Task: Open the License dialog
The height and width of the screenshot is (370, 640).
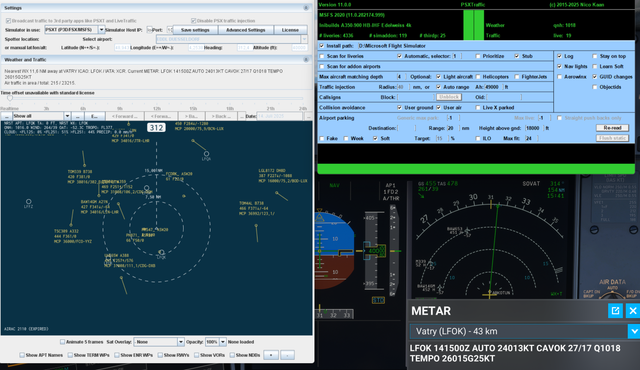Action: 290,30
